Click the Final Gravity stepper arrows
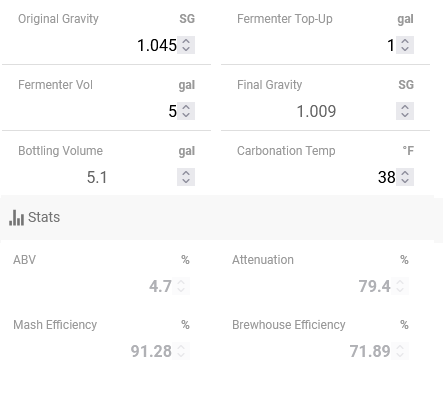The image size is (446, 396). tap(405, 111)
